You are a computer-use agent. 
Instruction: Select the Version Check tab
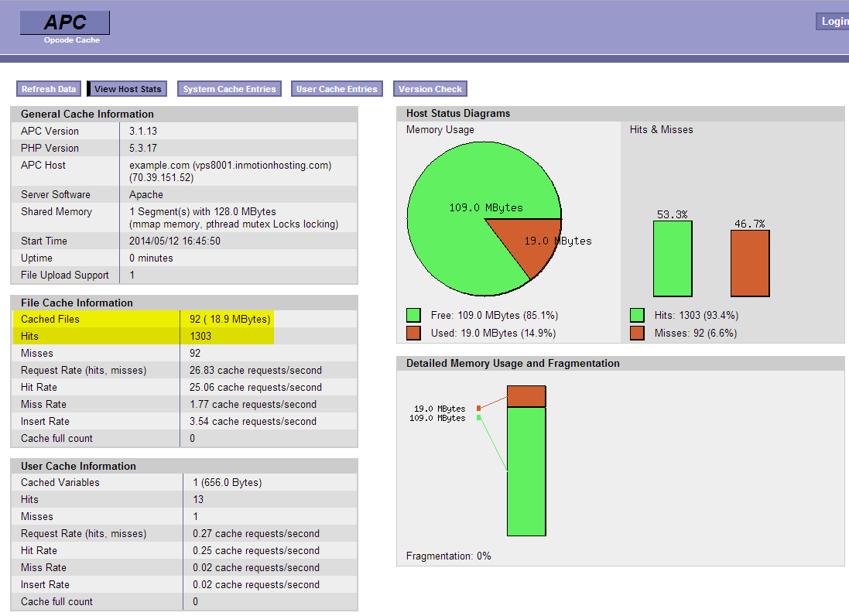pyautogui.click(x=430, y=89)
